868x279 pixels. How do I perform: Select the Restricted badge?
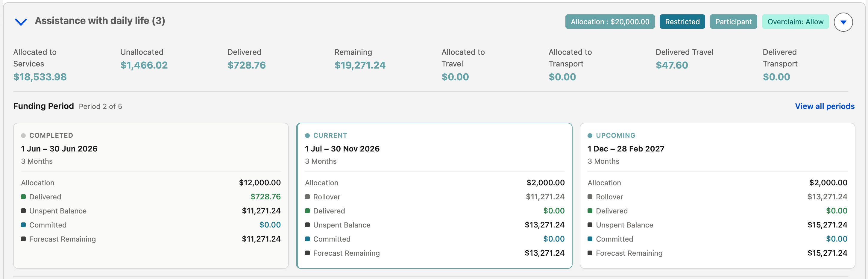pos(682,22)
